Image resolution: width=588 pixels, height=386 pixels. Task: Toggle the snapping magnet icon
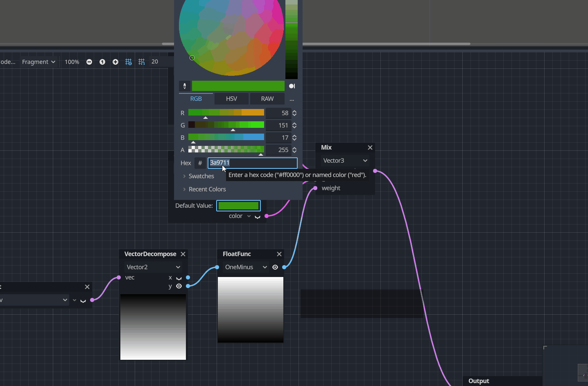pyautogui.click(x=141, y=61)
